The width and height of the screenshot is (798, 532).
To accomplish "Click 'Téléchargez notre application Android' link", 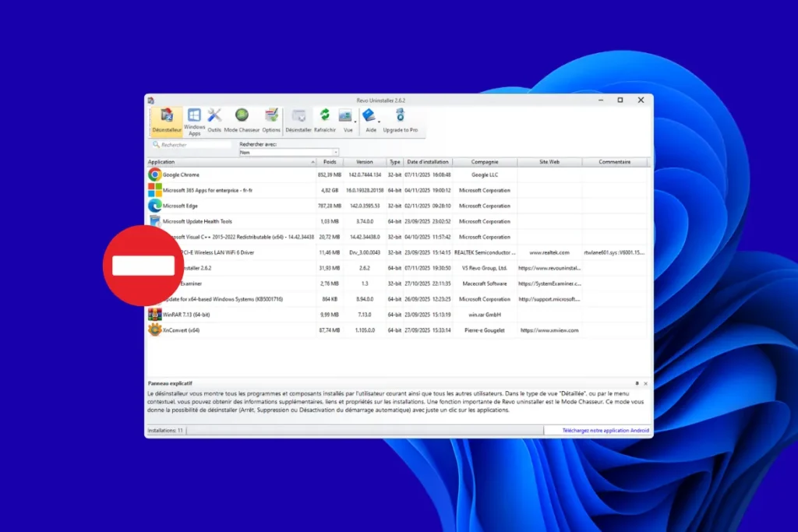I will pyautogui.click(x=606, y=430).
